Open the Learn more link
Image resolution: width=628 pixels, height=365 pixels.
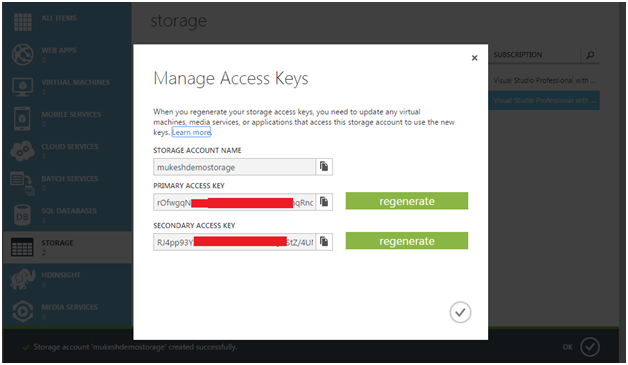(x=191, y=132)
